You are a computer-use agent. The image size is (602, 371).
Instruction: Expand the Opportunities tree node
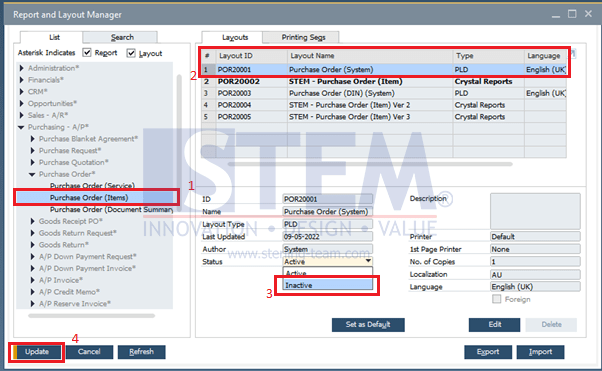[22, 103]
